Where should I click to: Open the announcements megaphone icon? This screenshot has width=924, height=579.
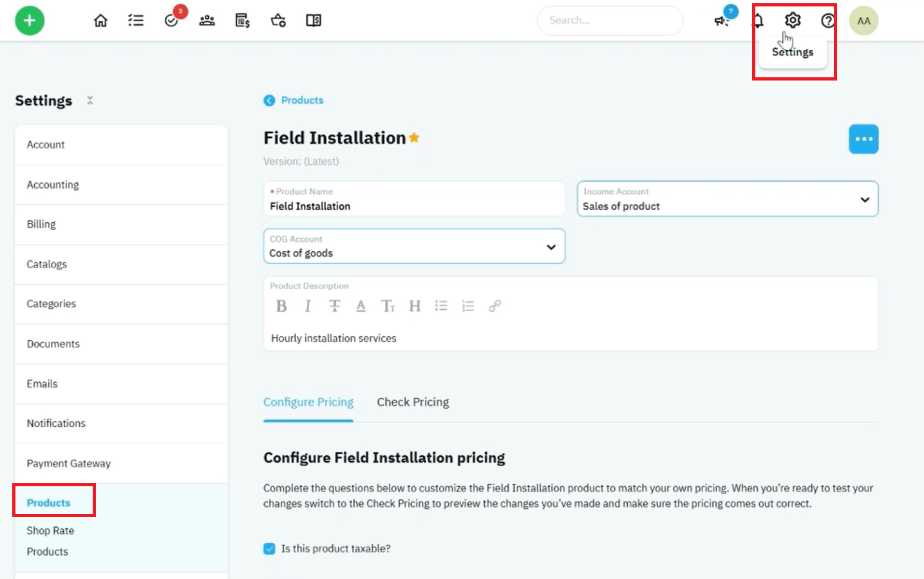coord(722,21)
